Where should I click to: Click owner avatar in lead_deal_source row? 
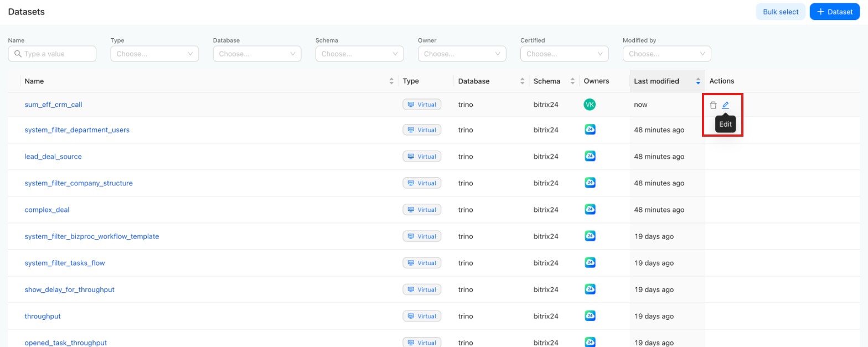(x=590, y=157)
